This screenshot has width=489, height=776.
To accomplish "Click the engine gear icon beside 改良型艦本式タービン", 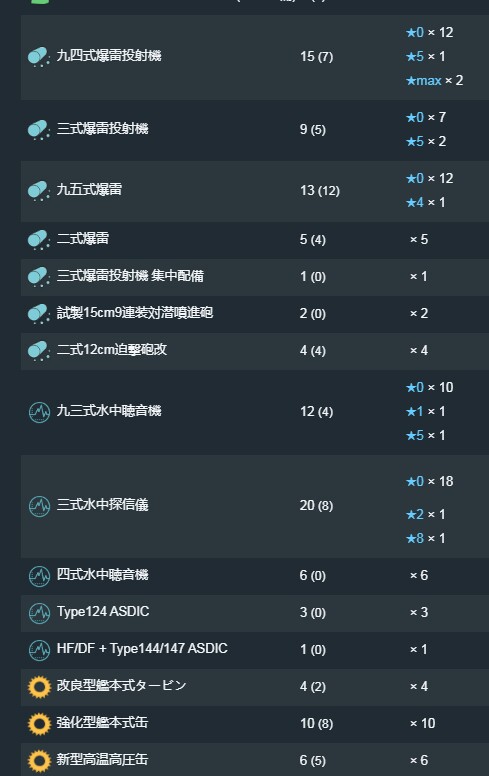I will point(39,686).
